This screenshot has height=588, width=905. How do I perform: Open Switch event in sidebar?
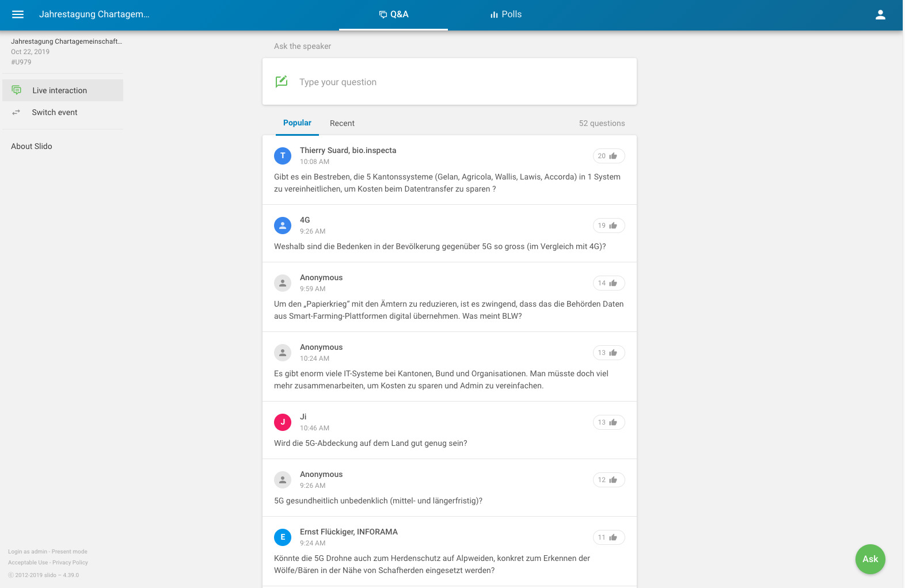[55, 112]
